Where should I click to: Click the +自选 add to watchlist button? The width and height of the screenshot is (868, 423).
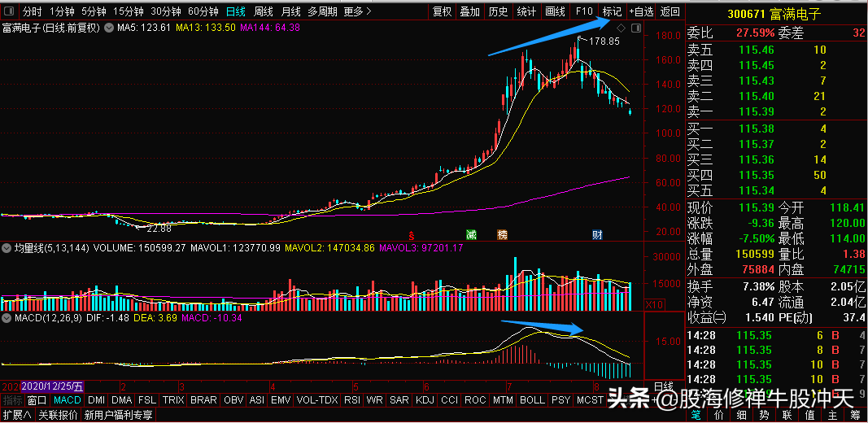(x=641, y=11)
